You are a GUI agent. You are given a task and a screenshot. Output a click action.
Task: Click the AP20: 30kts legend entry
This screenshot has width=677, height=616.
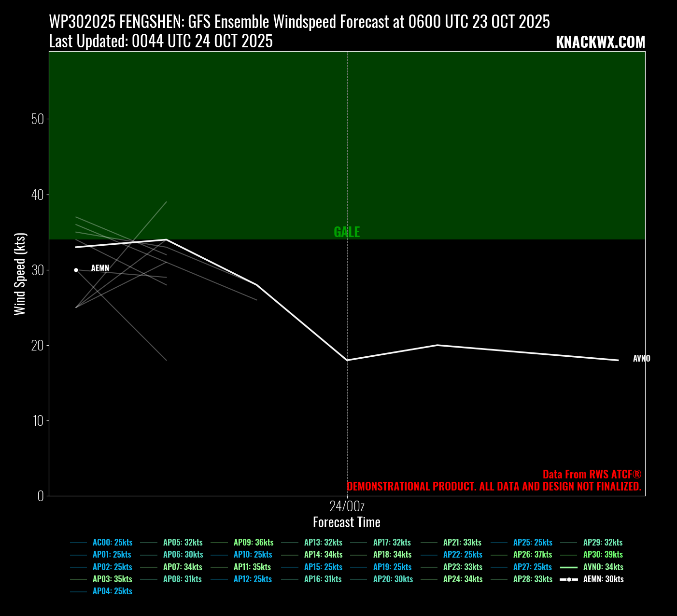(393, 579)
